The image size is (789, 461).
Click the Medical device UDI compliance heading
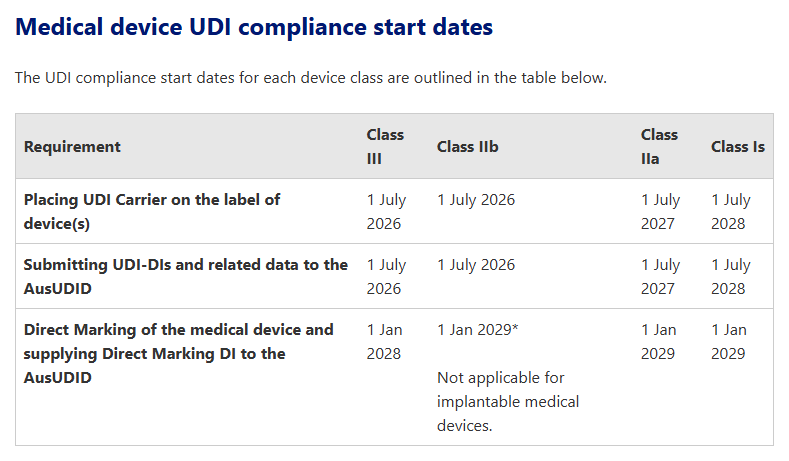(254, 27)
